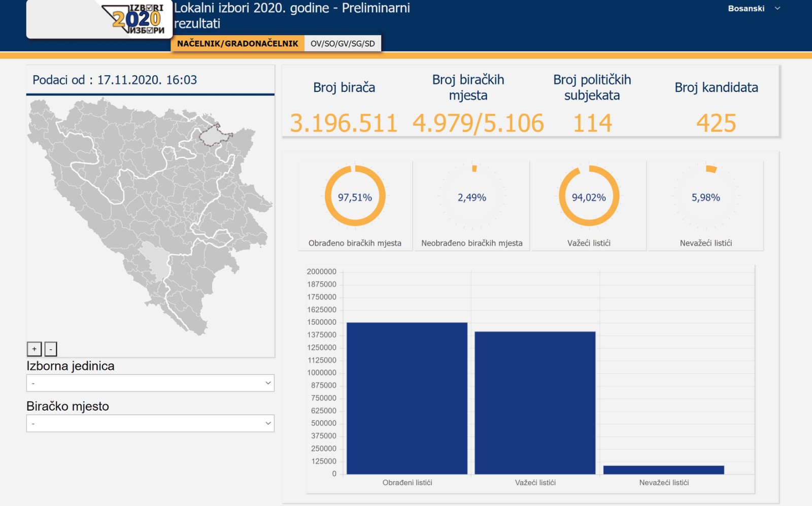Click the 97,51% processed polling stations donut
812x506 pixels.
point(355,196)
